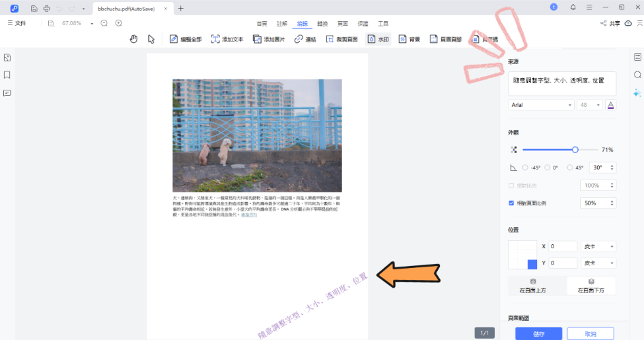This screenshot has width=644, height=340.
Task: Click the undo arrow icon
Action: [59, 8]
